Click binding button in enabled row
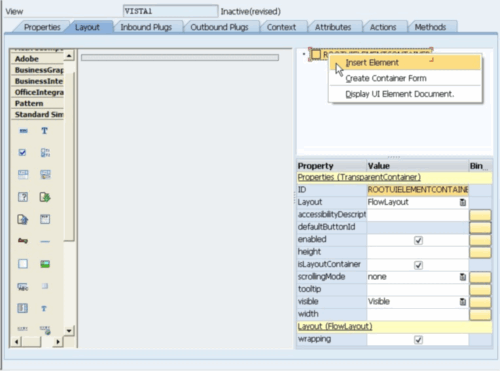Screen dimensions: 500x371 point(480,240)
